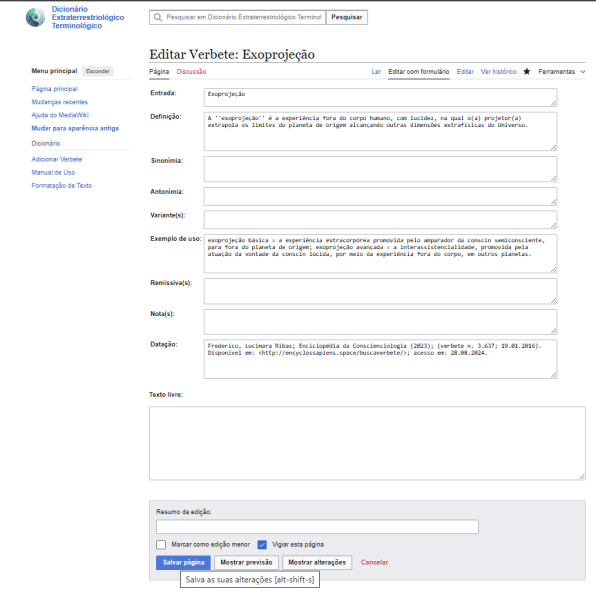Open Adicionar Verbete link

pyautogui.click(x=57, y=159)
